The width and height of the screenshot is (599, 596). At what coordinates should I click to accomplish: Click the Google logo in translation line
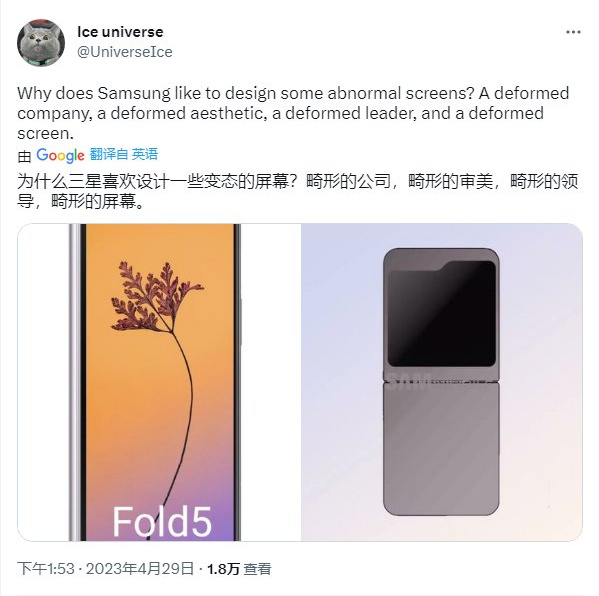coord(60,155)
